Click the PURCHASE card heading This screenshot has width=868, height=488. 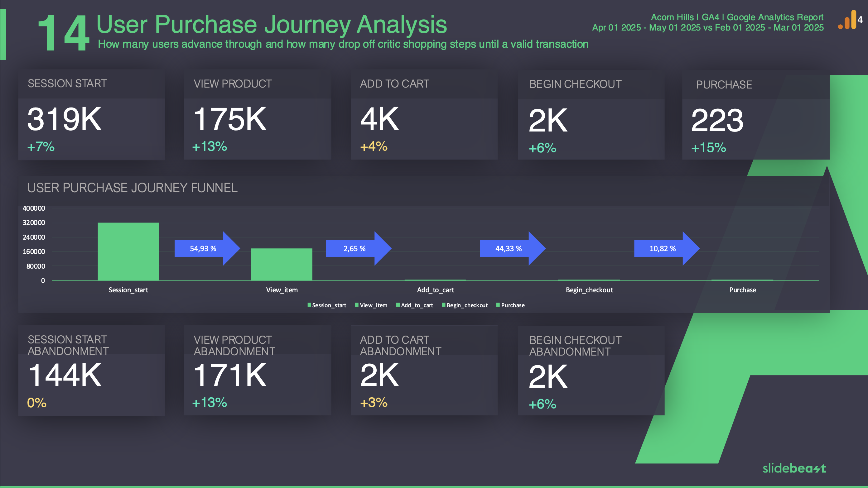tap(724, 85)
